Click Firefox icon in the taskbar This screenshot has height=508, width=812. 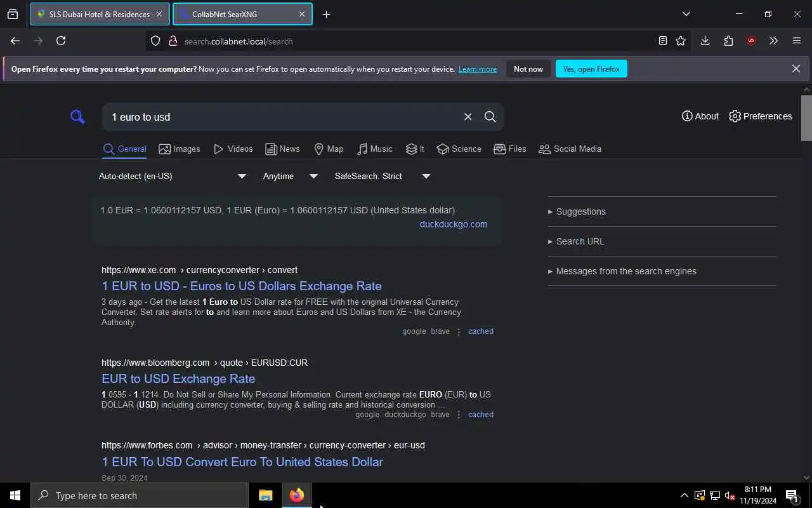pyautogui.click(x=297, y=495)
